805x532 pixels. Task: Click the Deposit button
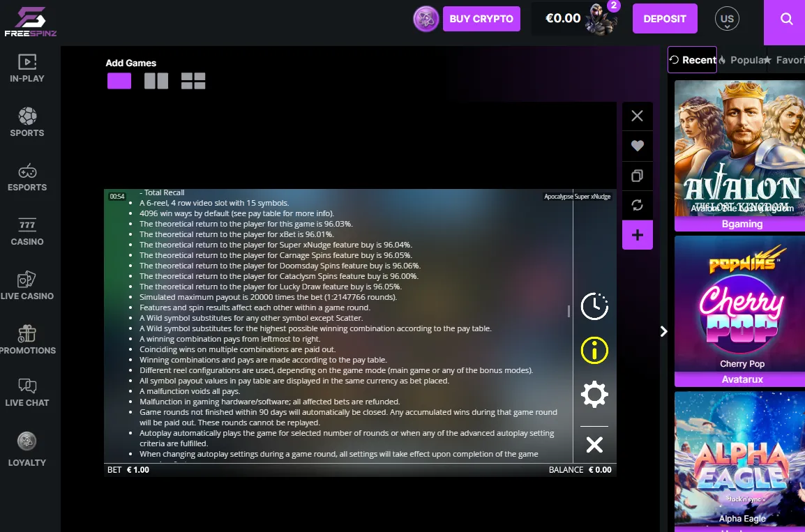pyautogui.click(x=664, y=18)
